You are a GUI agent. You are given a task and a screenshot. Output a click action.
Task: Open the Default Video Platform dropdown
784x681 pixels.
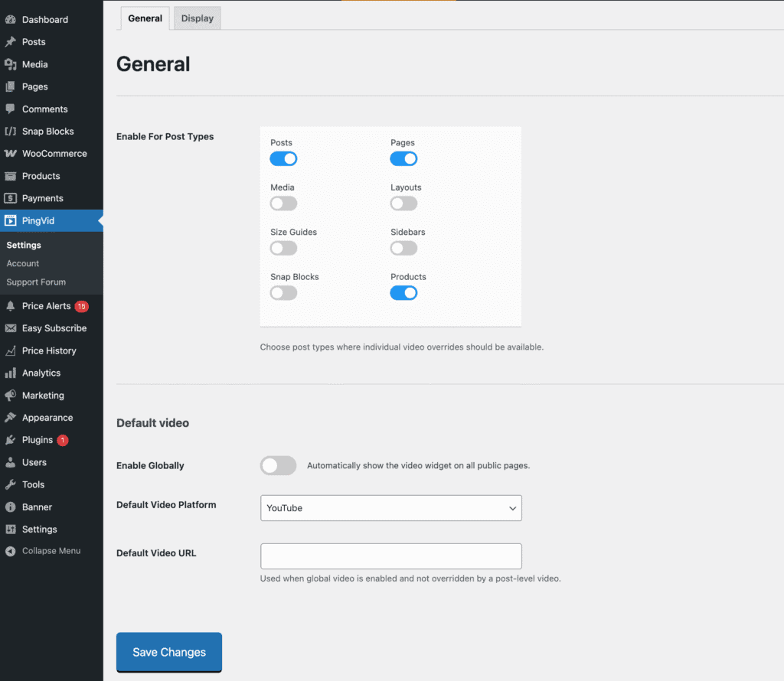390,507
